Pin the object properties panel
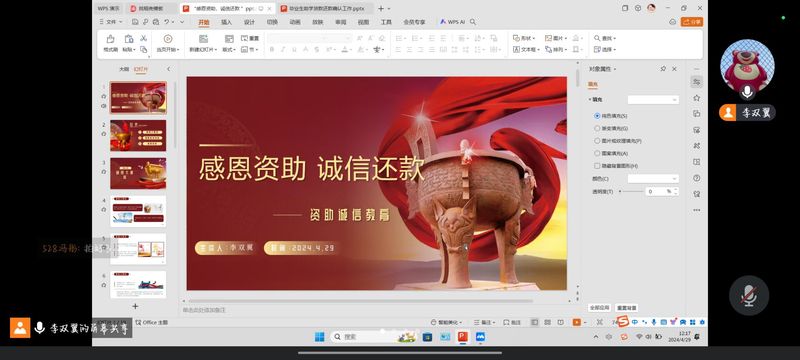 pos(663,68)
